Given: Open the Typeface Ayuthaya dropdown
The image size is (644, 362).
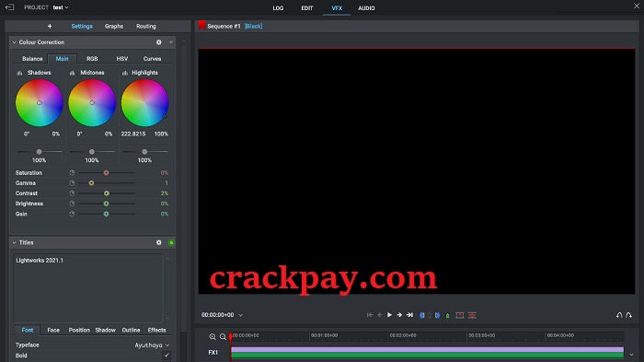Looking at the screenshot, I should point(152,345).
